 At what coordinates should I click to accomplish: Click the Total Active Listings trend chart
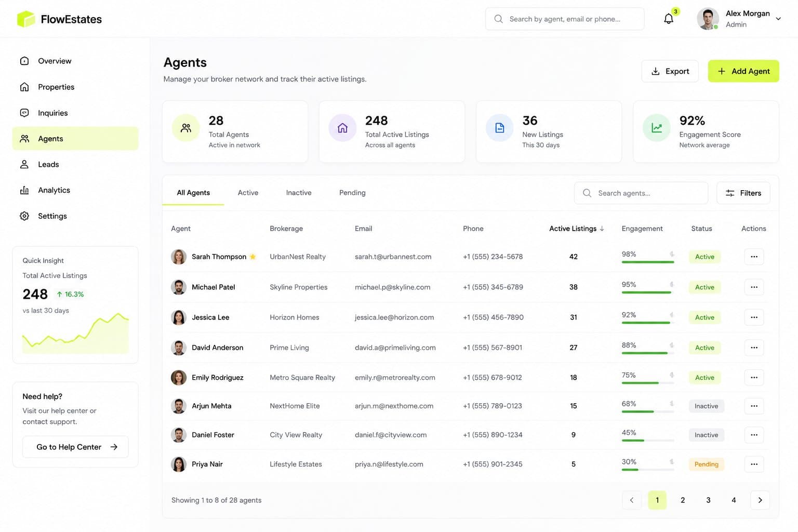pos(75,333)
